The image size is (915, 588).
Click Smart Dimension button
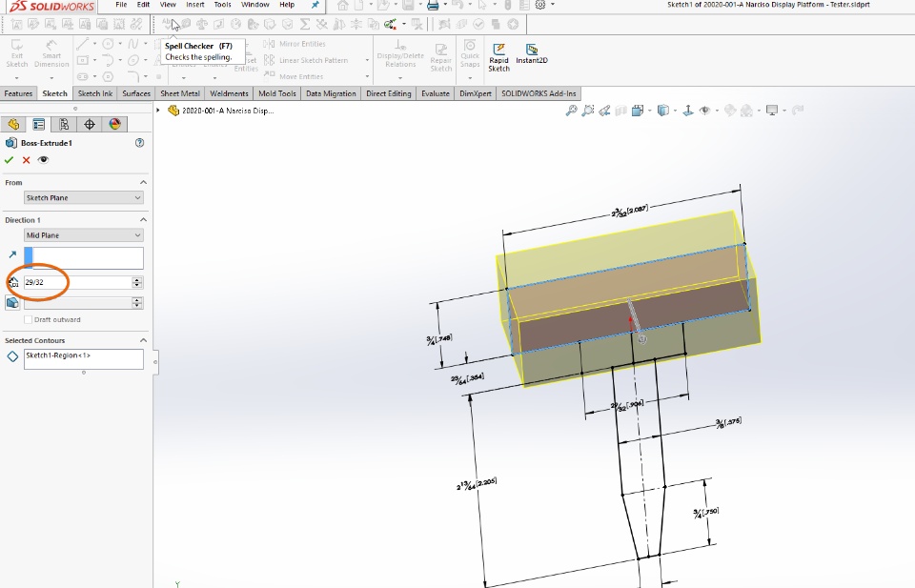pos(51,54)
